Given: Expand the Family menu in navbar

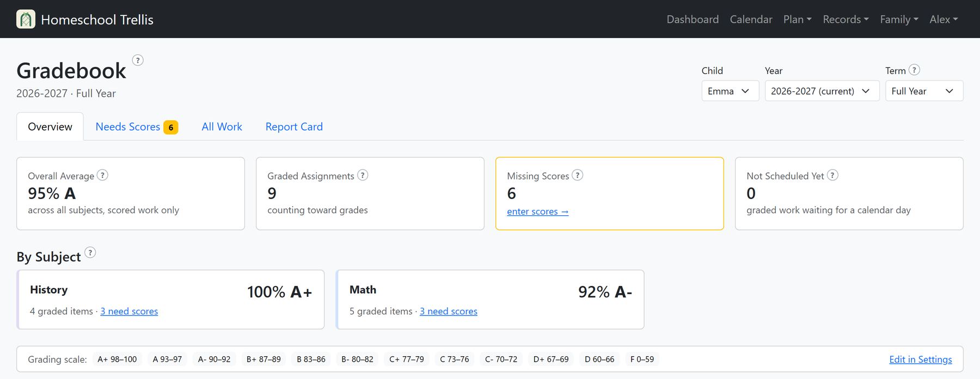Looking at the screenshot, I should click(899, 19).
